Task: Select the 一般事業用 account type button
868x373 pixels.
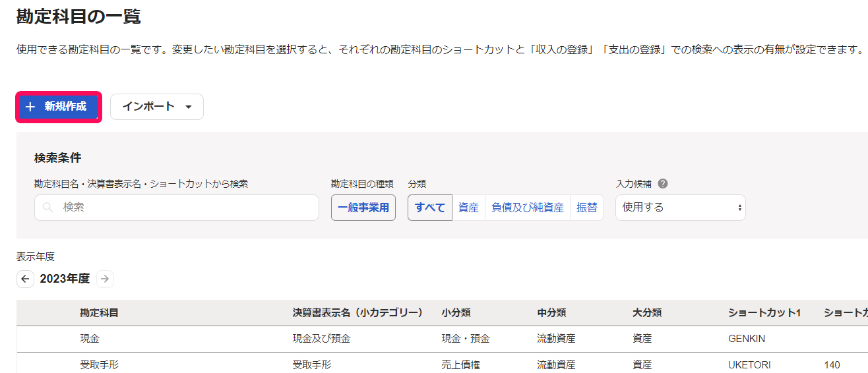Action: [363, 208]
